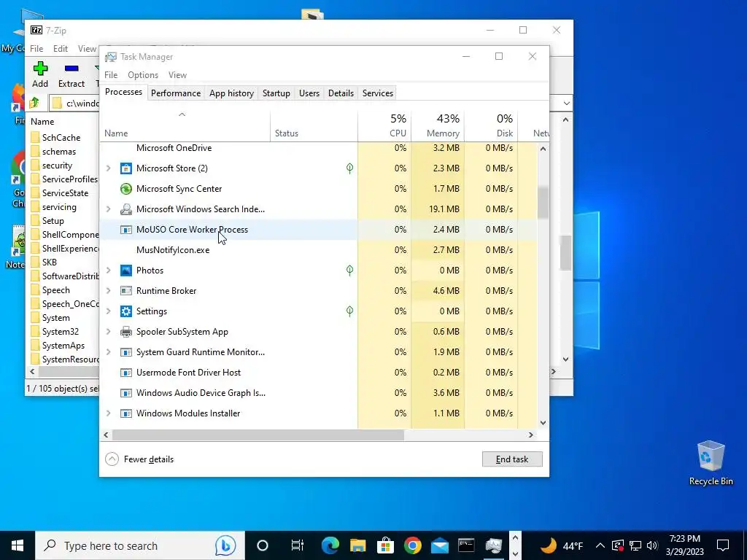Click the Add icon in 7-Zip
Viewport: 747px width, 560px height.
[41, 69]
